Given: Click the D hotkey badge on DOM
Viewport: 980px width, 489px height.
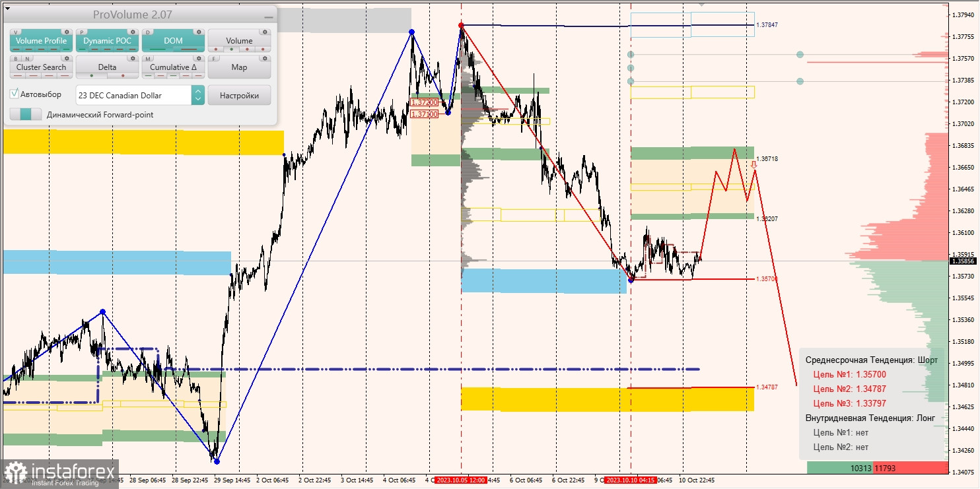Looking at the screenshot, I should coord(148,32).
